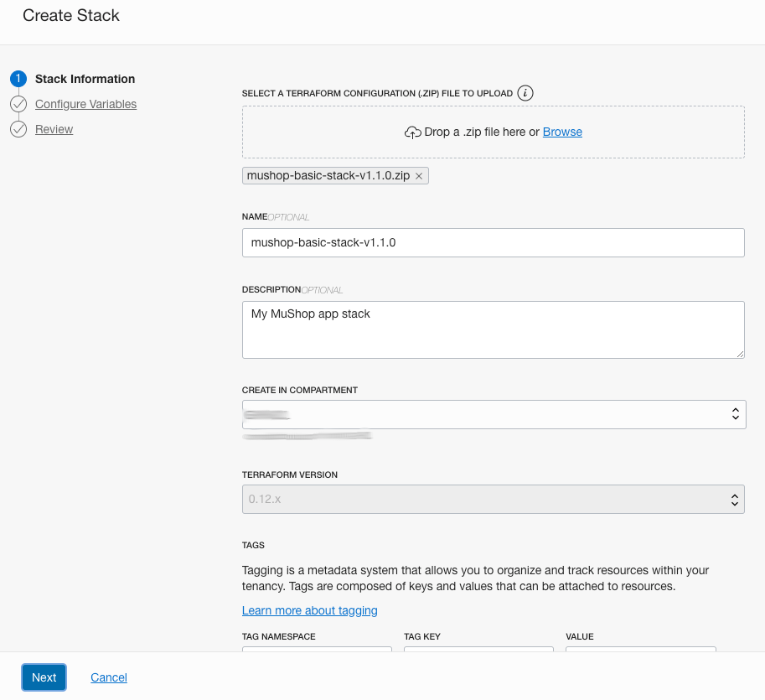Click the Browse link to choose a file
The width and height of the screenshot is (765, 700).
tap(561, 132)
